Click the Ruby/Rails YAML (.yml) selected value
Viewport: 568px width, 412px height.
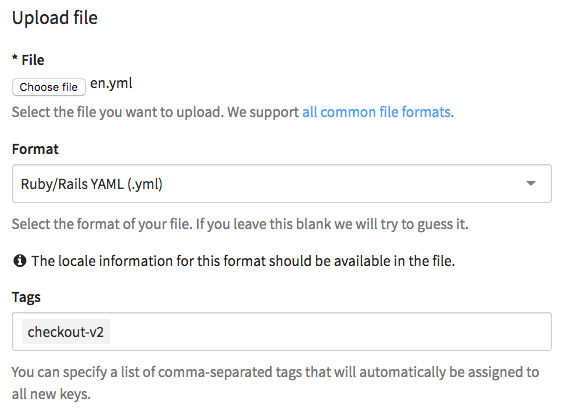tap(91, 184)
